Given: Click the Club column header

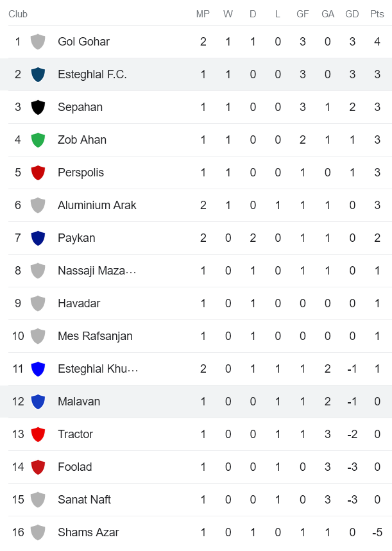Looking at the screenshot, I should pos(18,13).
